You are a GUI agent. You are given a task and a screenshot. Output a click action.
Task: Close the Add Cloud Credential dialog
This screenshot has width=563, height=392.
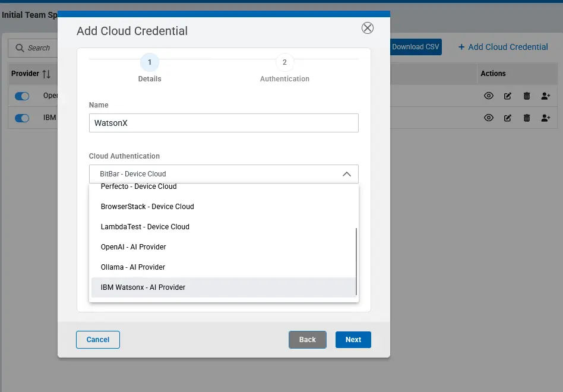point(367,27)
